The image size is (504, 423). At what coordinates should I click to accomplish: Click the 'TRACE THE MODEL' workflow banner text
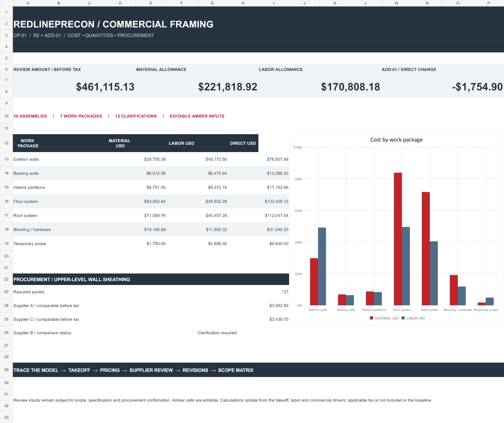36,370
